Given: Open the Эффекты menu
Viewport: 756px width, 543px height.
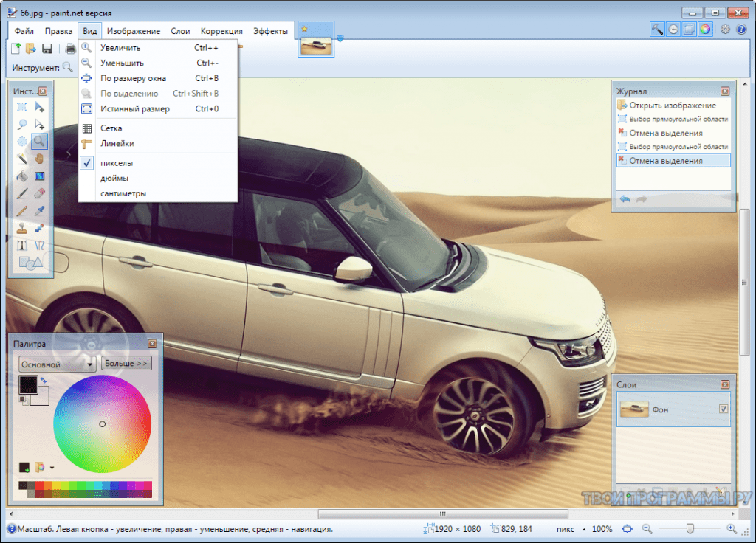Looking at the screenshot, I should coord(272,30).
